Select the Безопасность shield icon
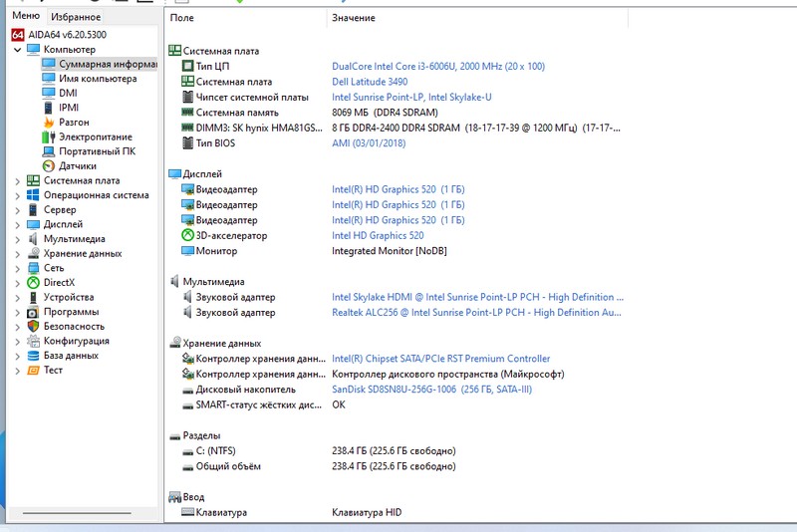This screenshot has height=532, width=797. (33, 326)
